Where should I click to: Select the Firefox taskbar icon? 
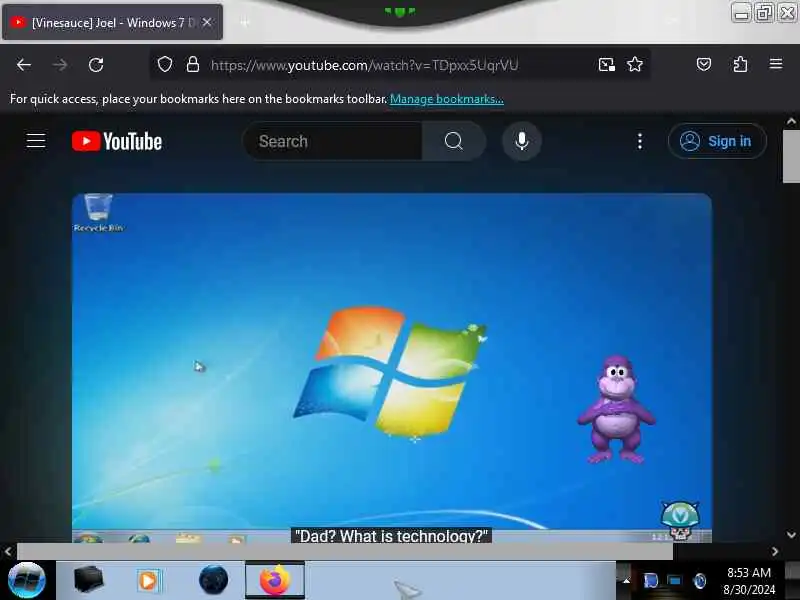275,581
